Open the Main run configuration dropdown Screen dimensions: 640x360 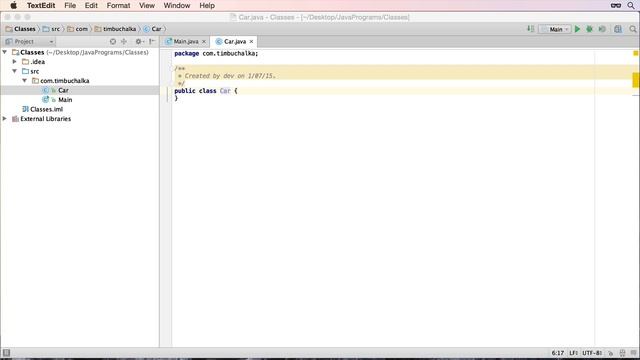coord(554,29)
